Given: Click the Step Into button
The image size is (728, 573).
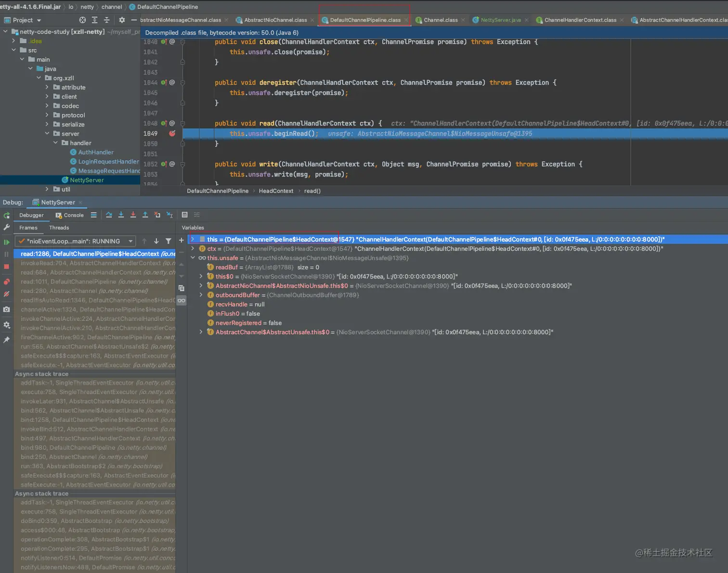Looking at the screenshot, I should pos(121,215).
